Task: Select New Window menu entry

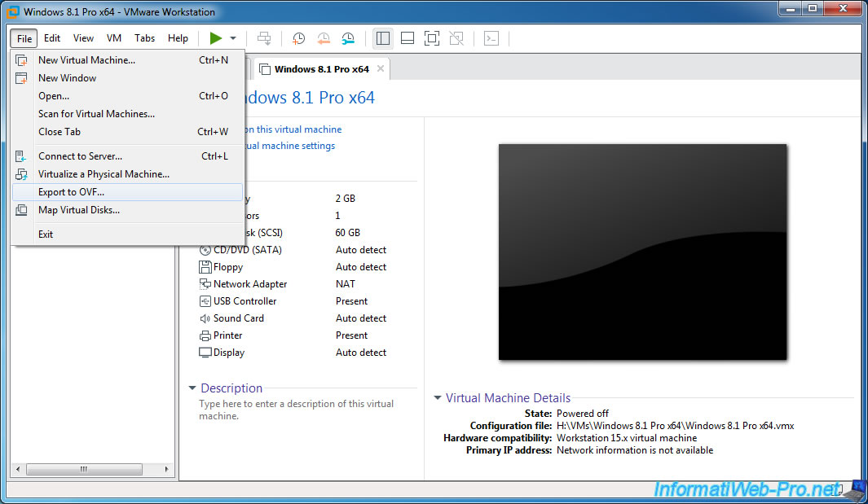Action: coord(127,78)
